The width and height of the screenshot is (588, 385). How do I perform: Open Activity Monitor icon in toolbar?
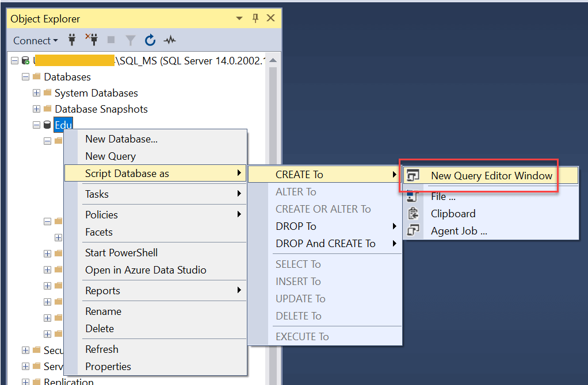[169, 40]
